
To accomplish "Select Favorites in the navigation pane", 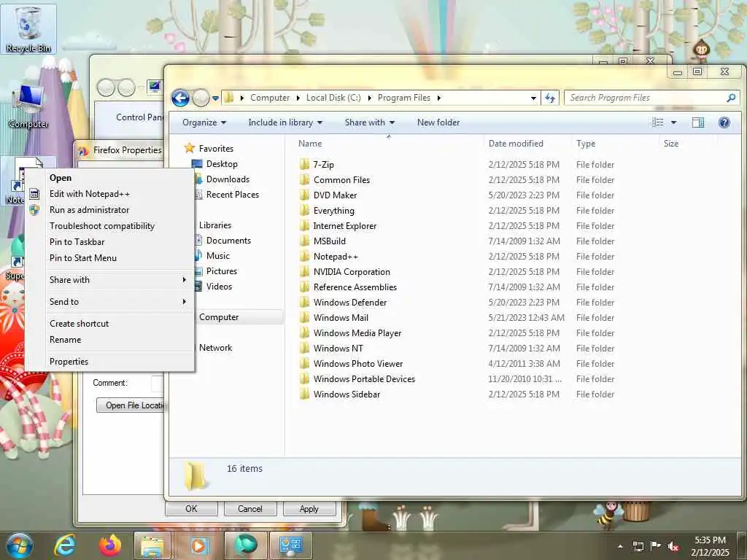I will coord(216,149).
